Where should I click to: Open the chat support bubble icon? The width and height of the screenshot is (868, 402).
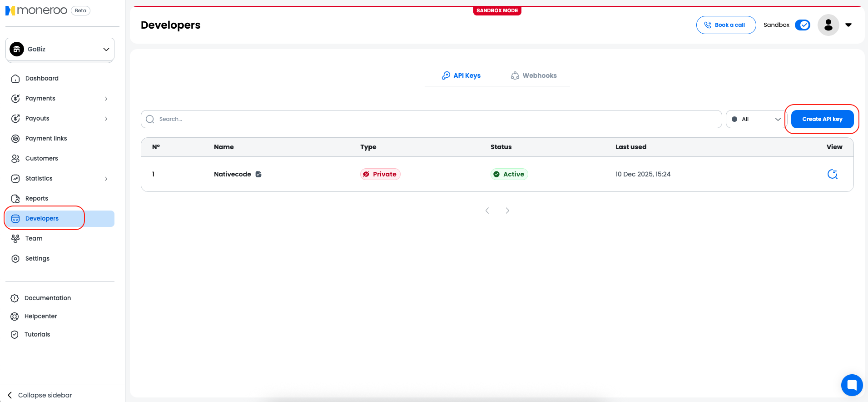[x=852, y=385]
